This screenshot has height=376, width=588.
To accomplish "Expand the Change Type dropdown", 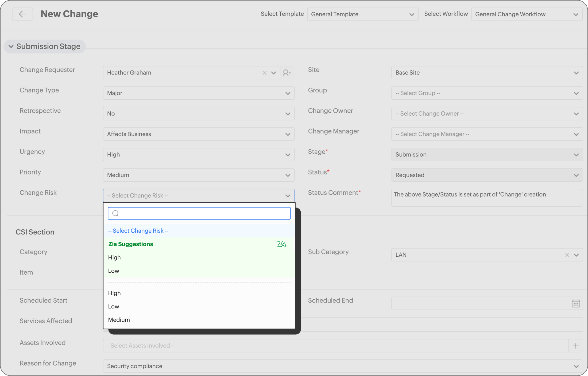I will [x=199, y=93].
